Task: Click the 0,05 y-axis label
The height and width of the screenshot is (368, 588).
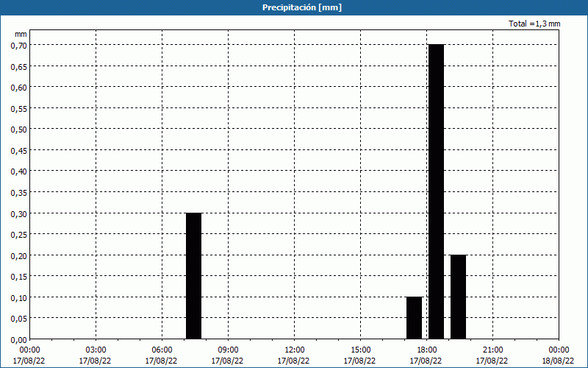Action: coord(21,319)
